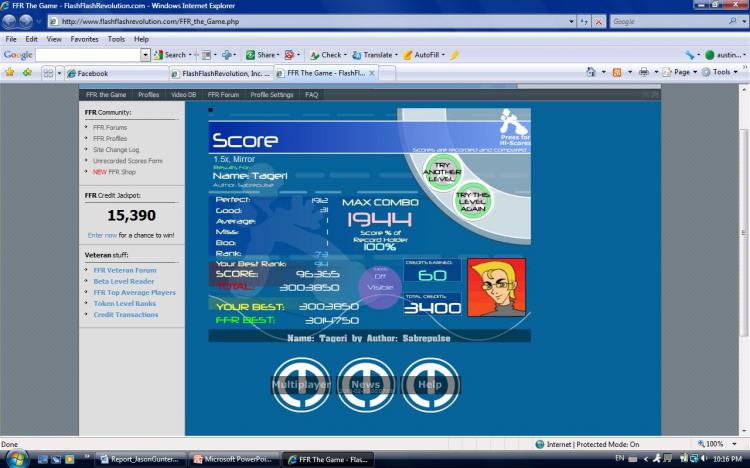Expand the Print options dropdown arrow
Screen dimensions: 750x468
[656, 72]
